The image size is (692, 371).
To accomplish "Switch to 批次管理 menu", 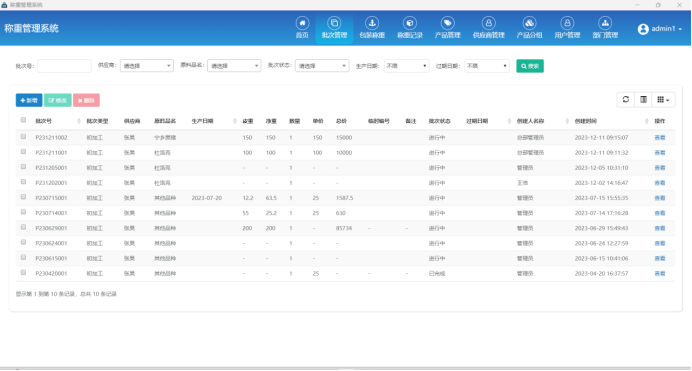I will pos(334,28).
